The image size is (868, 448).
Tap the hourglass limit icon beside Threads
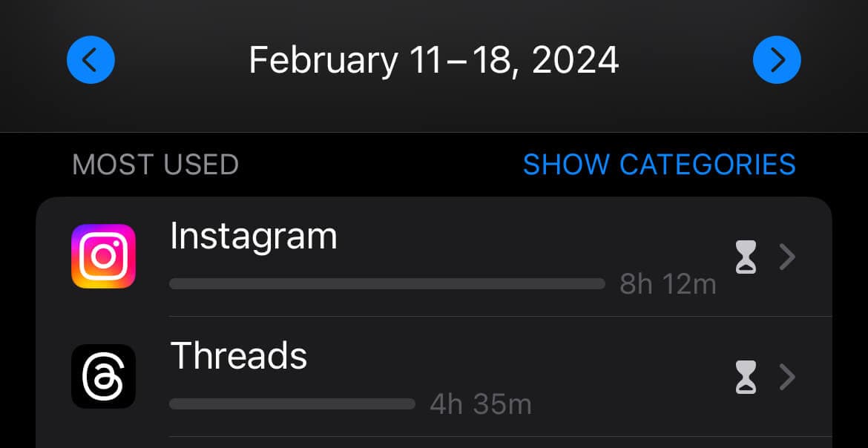pos(745,378)
